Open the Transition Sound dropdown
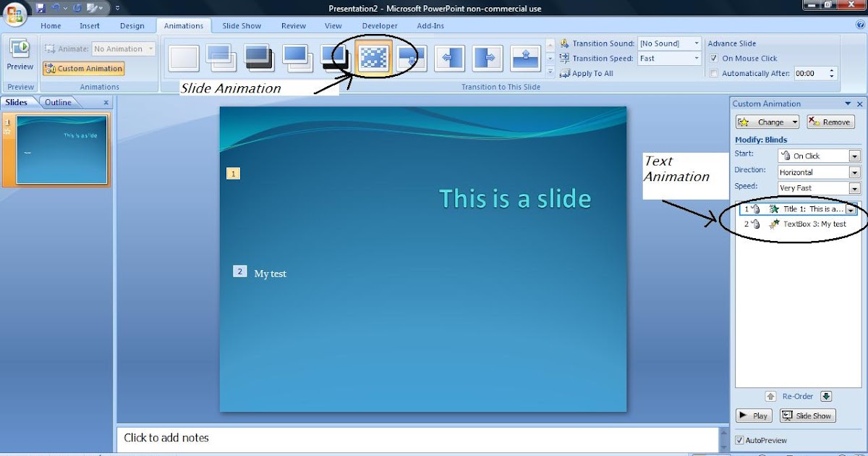868x456 pixels. click(698, 43)
